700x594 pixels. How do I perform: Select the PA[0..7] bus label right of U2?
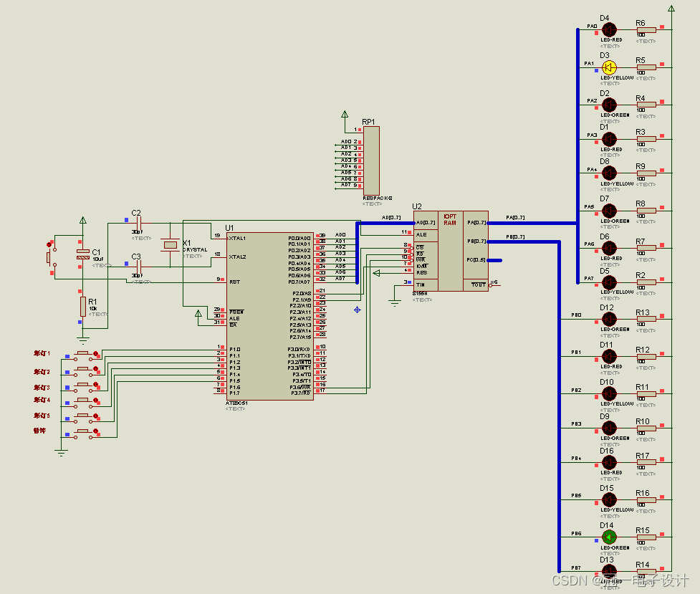pyautogui.click(x=515, y=218)
